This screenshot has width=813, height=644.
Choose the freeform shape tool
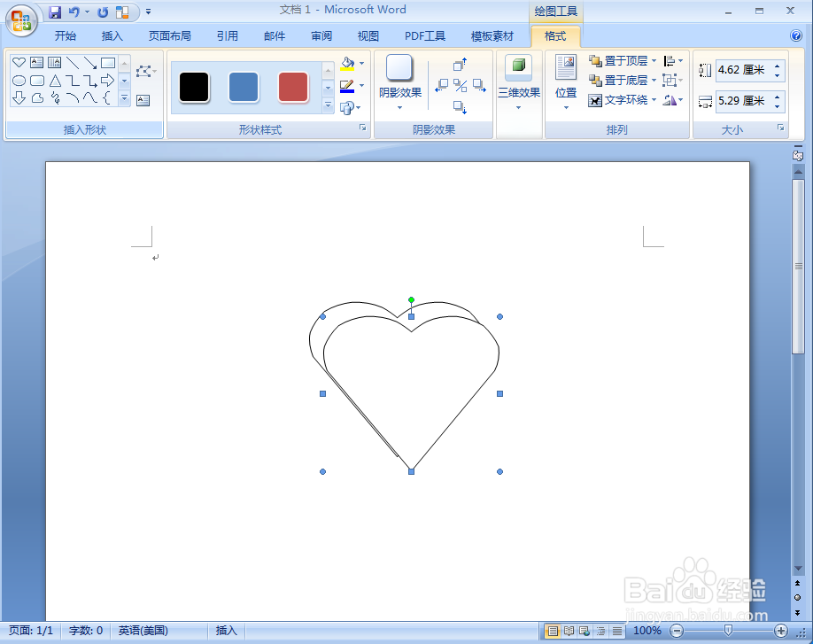[37, 98]
